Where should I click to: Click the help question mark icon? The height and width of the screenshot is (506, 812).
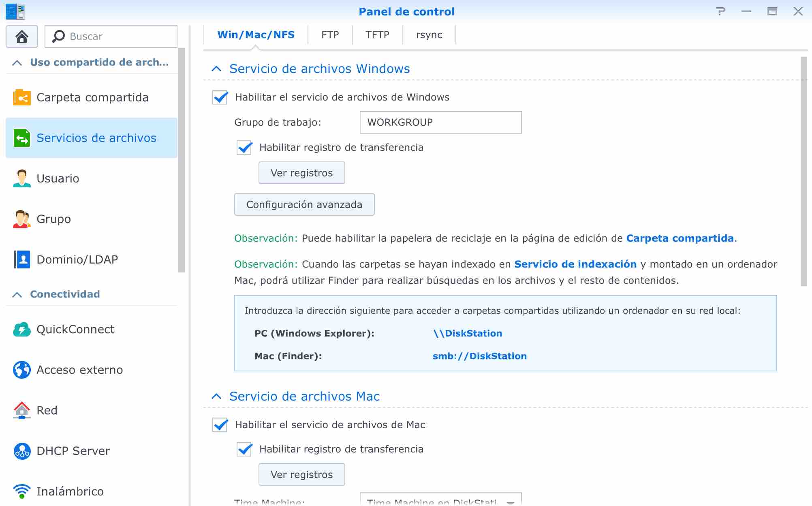pos(720,11)
